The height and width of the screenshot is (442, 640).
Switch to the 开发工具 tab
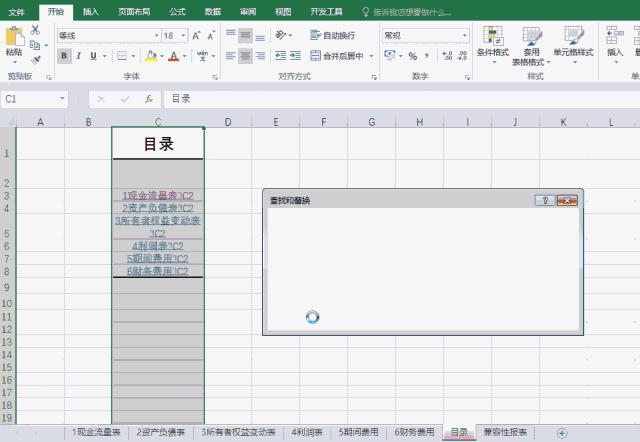pyautogui.click(x=327, y=12)
